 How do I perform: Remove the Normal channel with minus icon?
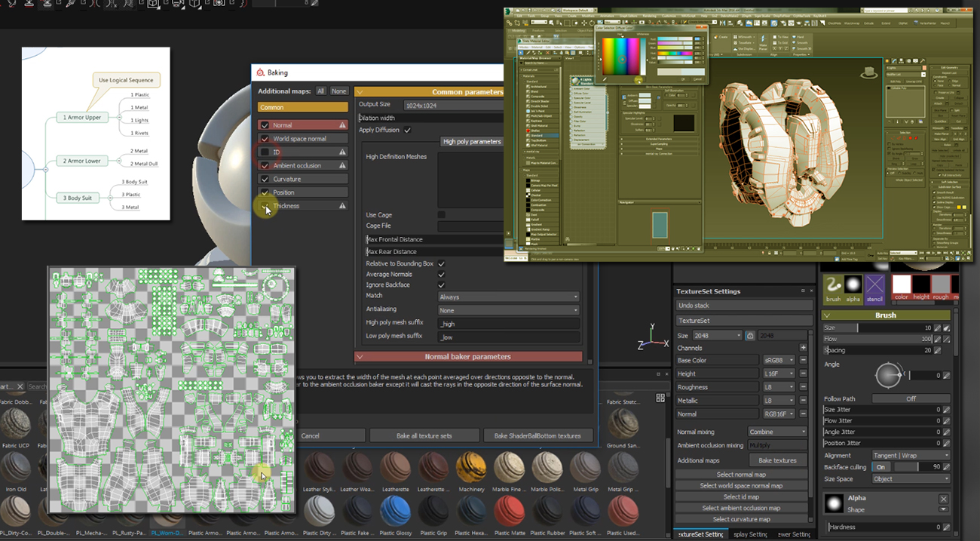click(803, 414)
